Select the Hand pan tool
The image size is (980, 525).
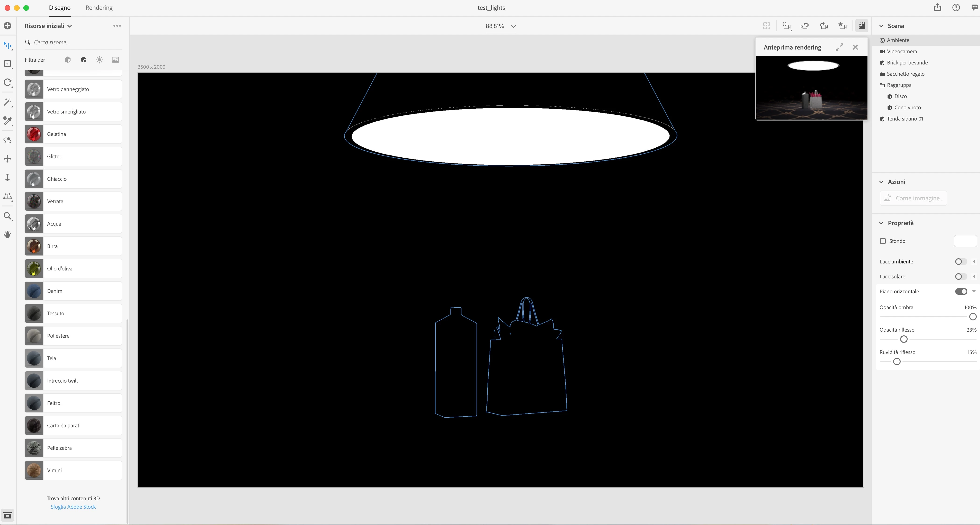(7, 234)
